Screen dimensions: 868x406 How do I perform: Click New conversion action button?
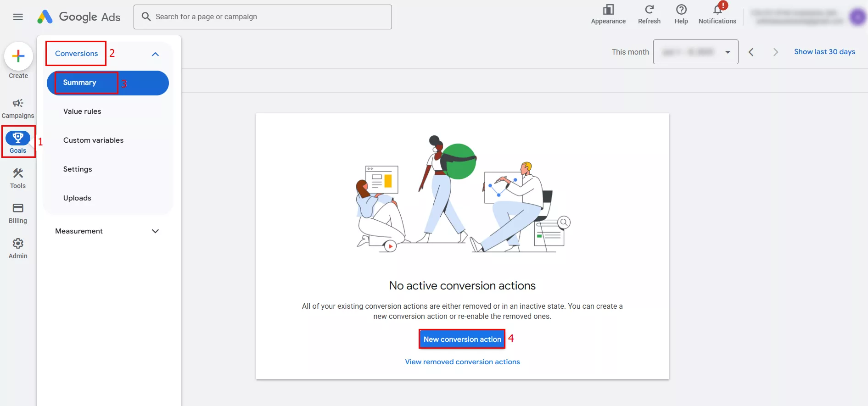[x=462, y=339]
